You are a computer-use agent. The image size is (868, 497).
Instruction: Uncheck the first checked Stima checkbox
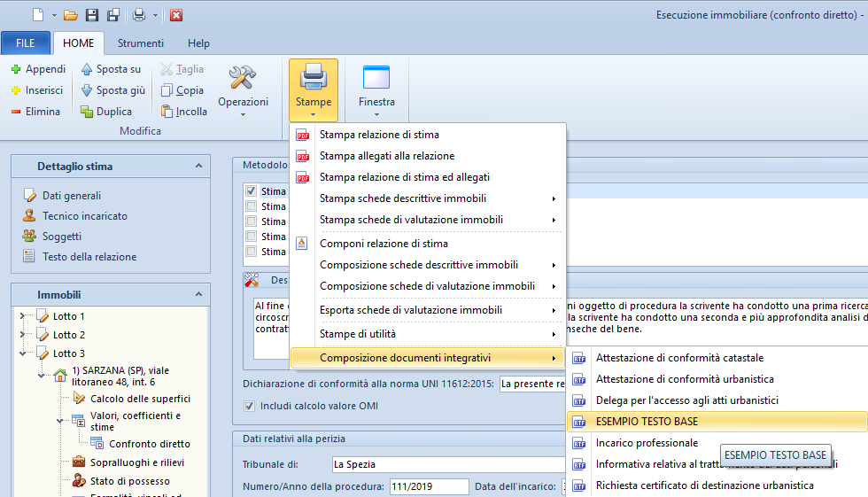(252, 191)
